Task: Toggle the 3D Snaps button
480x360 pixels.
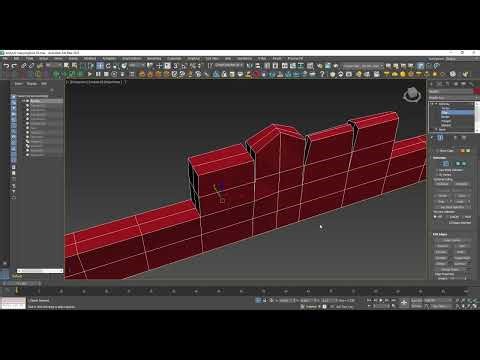Action: 176,66
